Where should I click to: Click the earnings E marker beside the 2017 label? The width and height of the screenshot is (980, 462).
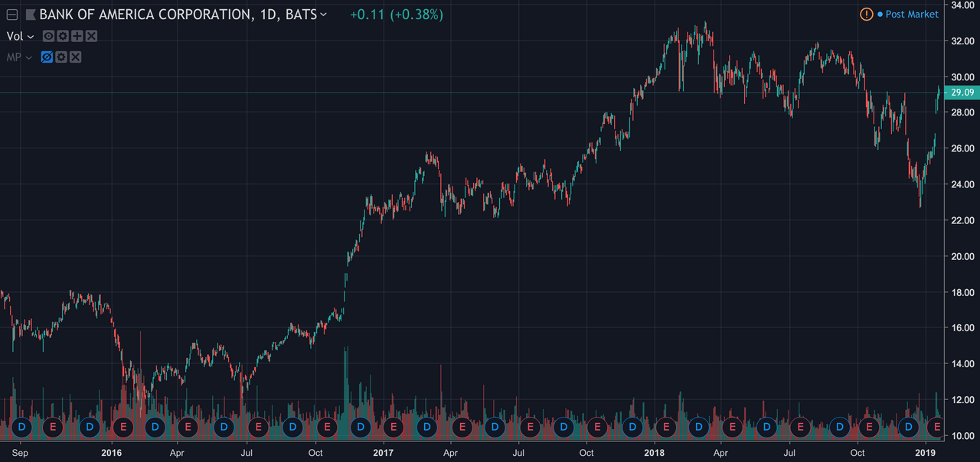pyautogui.click(x=393, y=426)
